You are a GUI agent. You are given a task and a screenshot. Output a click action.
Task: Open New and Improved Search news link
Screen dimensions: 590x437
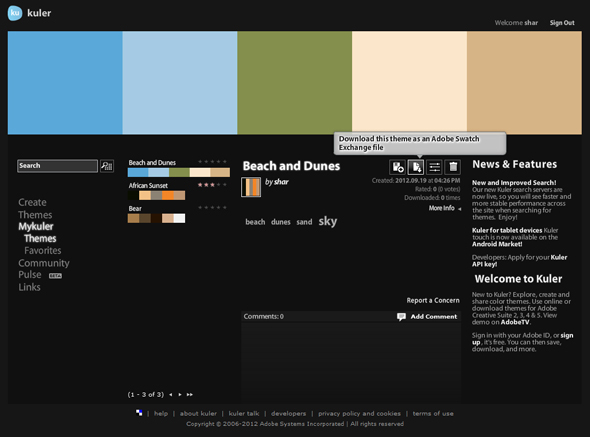(514, 183)
